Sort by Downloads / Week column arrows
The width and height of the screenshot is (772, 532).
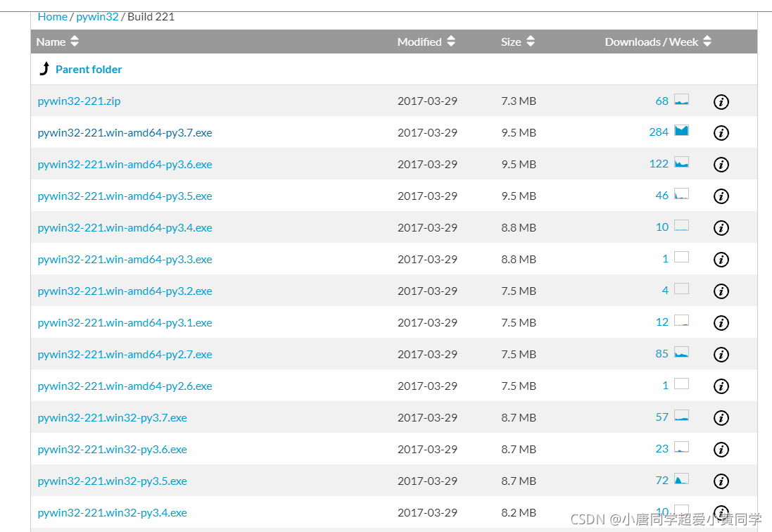pos(707,42)
